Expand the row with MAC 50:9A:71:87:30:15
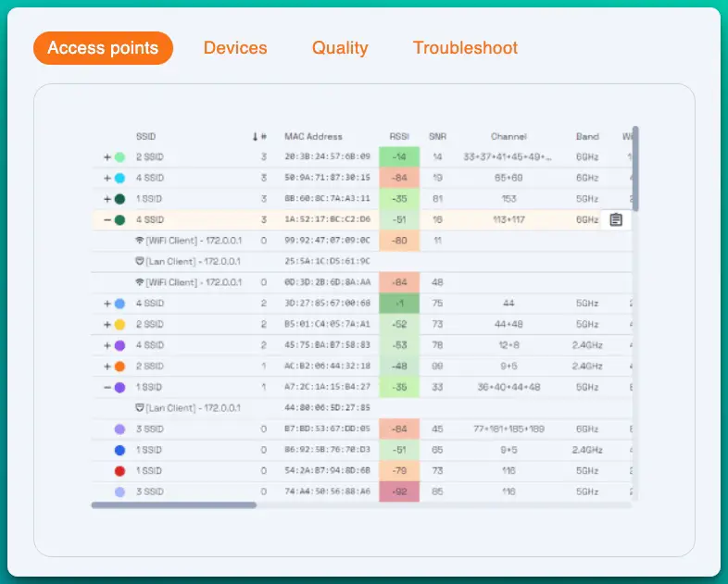This screenshot has width=728, height=584. 107,178
